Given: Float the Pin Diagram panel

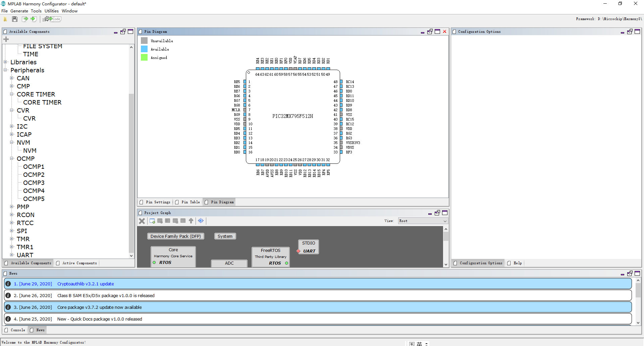Looking at the screenshot, I should point(430,31).
